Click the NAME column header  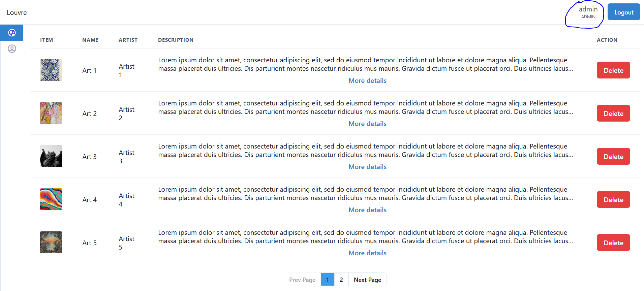[x=90, y=40]
